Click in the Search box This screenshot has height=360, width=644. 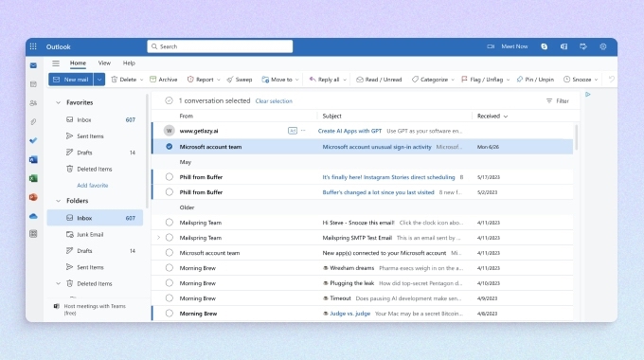click(x=220, y=46)
